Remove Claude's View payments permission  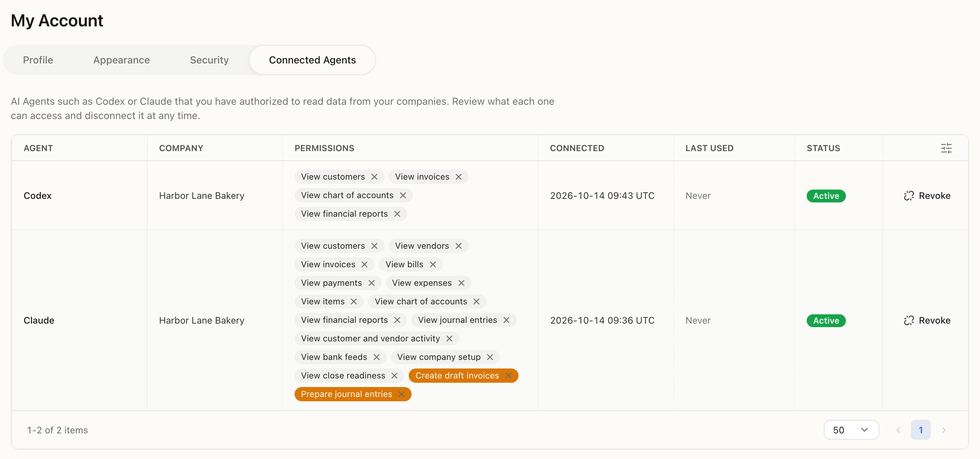pos(372,283)
